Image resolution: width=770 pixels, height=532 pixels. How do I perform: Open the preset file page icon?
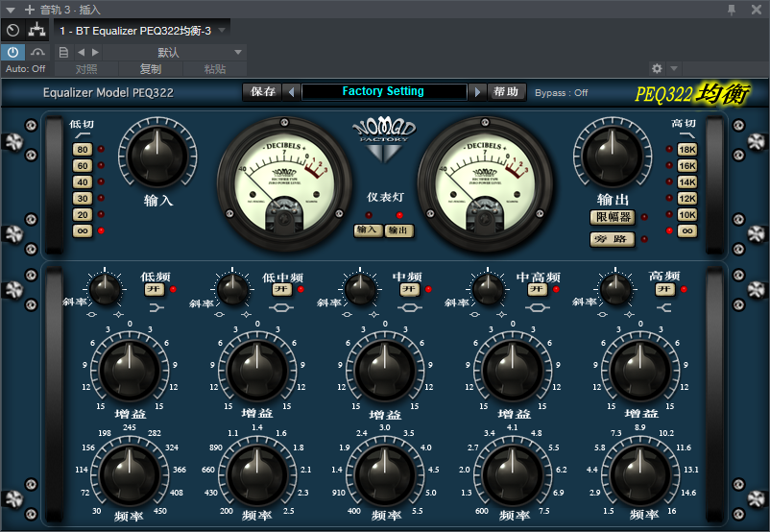click(x=63, y=52)
